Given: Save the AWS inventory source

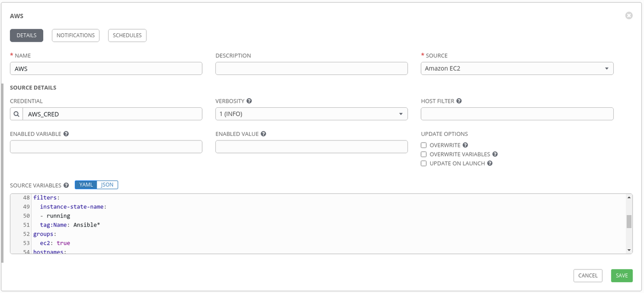Looking at the screenshot, I should (621, 275).
